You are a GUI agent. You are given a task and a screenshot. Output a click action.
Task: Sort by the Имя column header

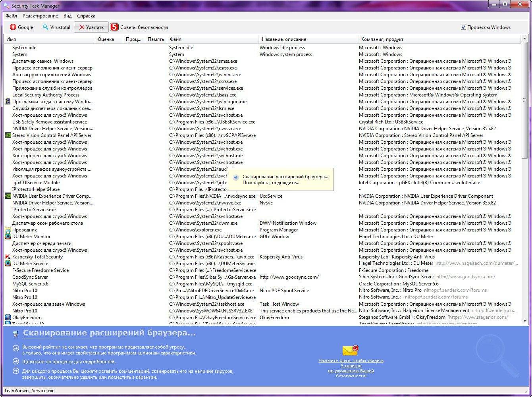[50, 39]
